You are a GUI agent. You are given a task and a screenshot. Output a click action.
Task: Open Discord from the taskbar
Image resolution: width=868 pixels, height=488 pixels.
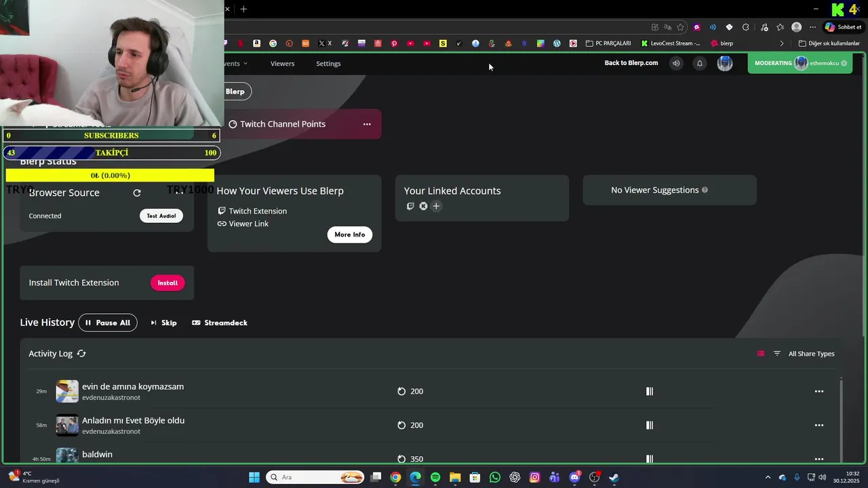click(575, 477)
